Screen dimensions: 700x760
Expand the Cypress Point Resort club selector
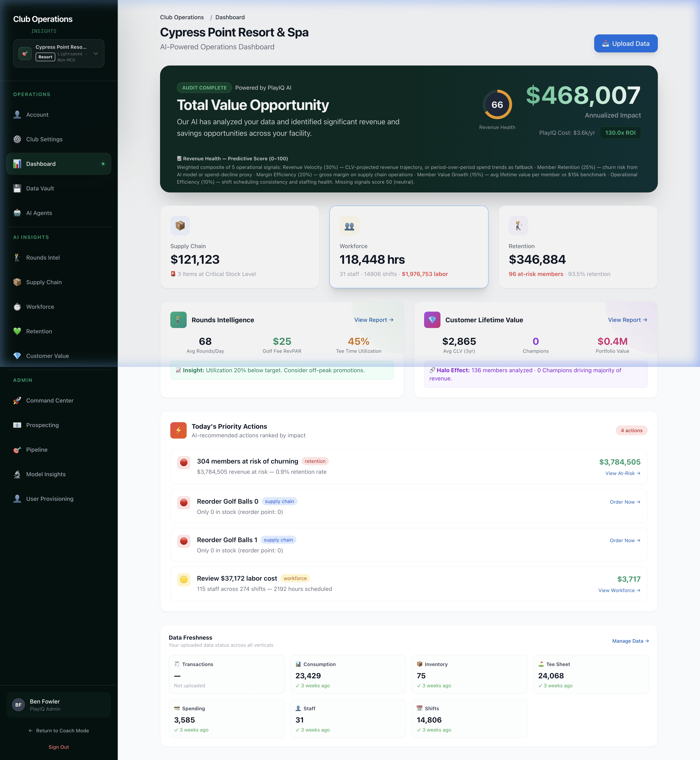coord(59,53)
